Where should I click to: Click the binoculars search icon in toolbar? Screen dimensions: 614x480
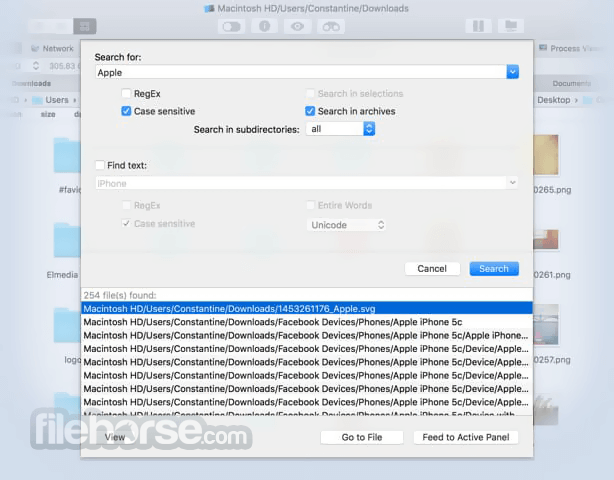coord(331,26)
